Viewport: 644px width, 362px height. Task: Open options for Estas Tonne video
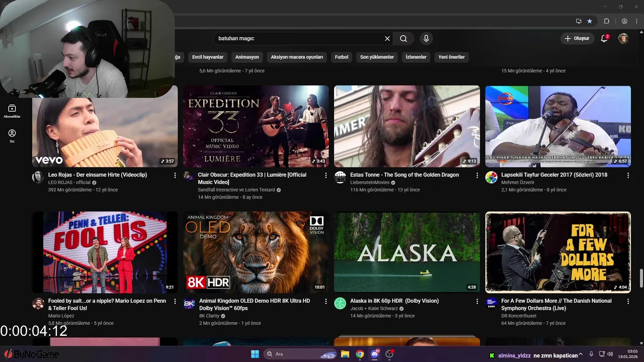[x=477, y=175]
